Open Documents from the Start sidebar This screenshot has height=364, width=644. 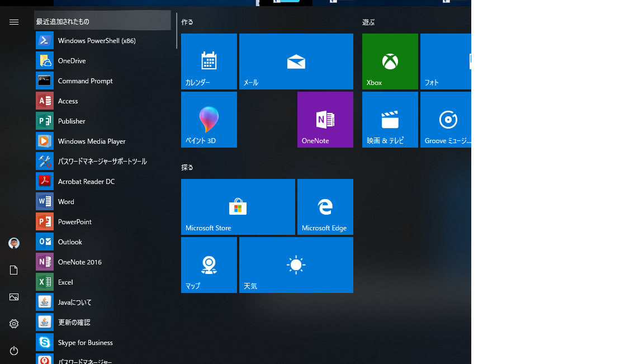click(14, 270)
